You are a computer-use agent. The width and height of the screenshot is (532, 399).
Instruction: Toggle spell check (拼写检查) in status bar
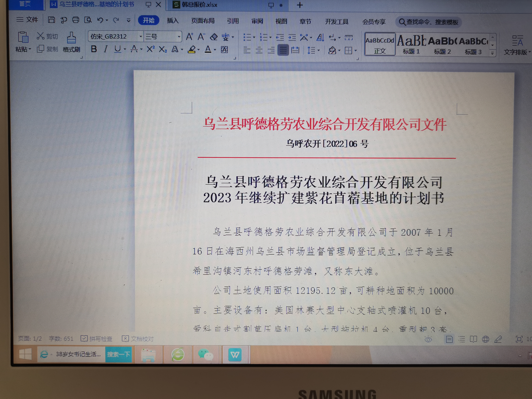click(96, 339)
